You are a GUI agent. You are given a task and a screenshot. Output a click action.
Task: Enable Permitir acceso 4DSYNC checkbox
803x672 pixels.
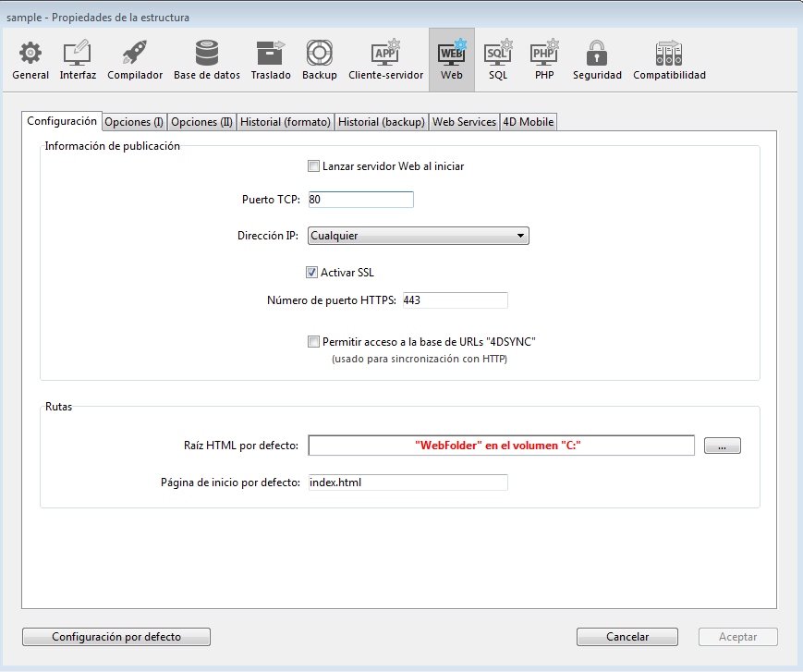(313, 342)
